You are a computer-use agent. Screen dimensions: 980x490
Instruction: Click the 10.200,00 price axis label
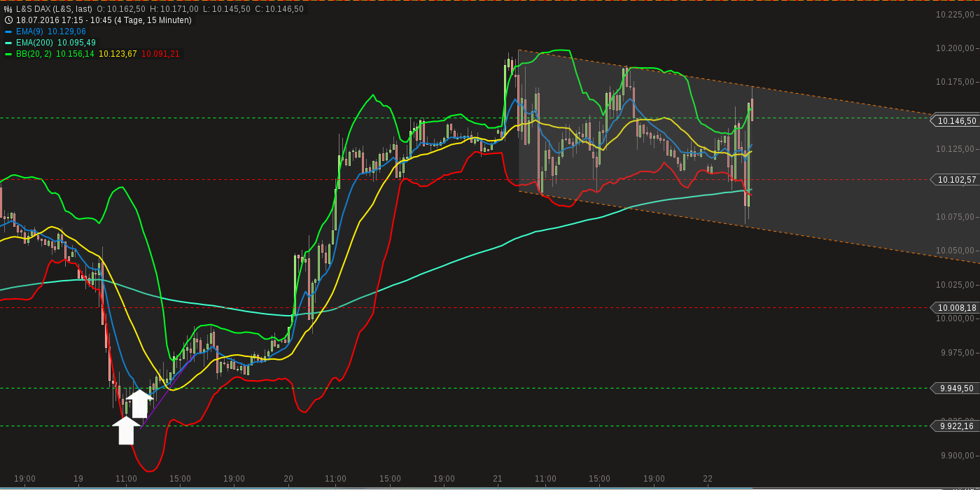(x=956, y=48)
